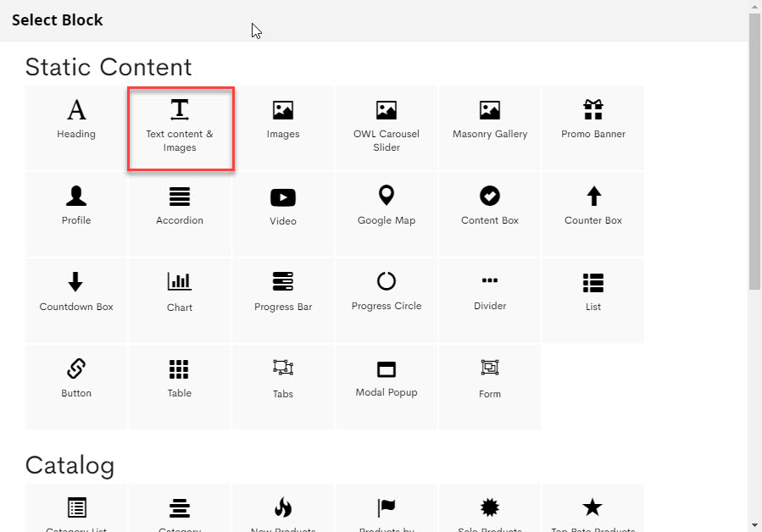Choose the Text content & Images block
This screenshot has height=532, width=762.
click(180, 128)
